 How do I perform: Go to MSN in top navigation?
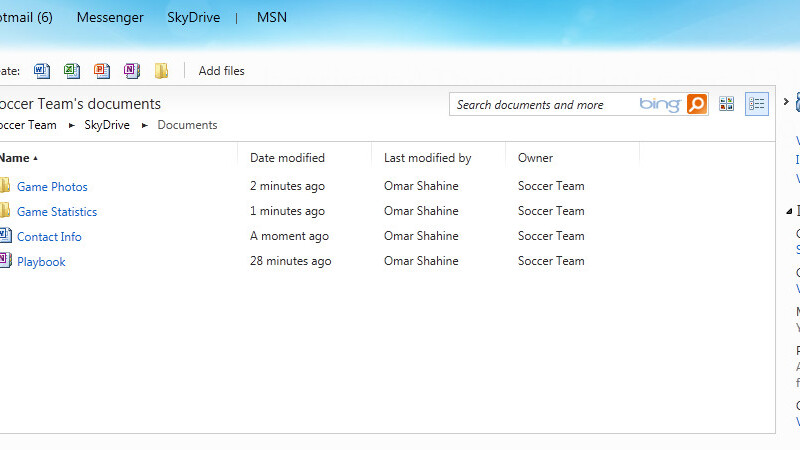click(272, 17)
